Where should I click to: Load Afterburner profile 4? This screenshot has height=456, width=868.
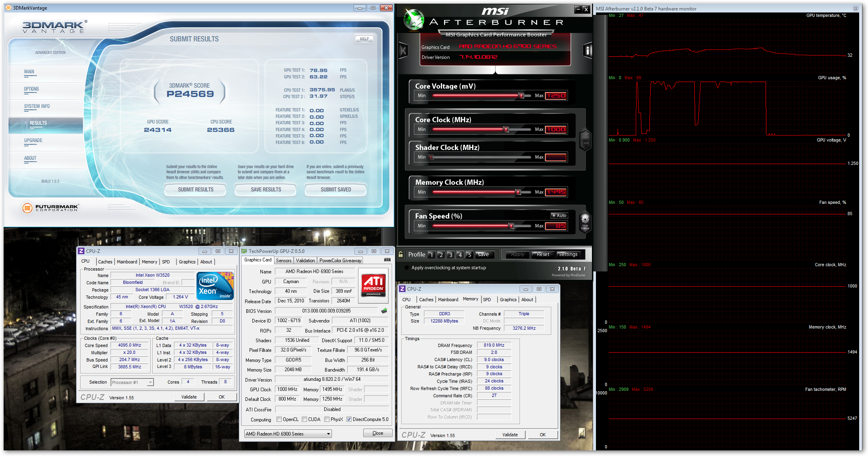(460, 255)
